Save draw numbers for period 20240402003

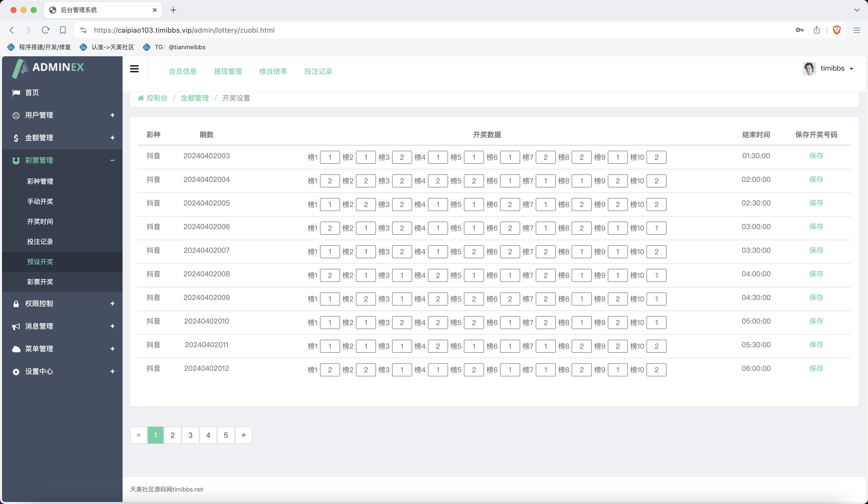click(x=816, y=156)
